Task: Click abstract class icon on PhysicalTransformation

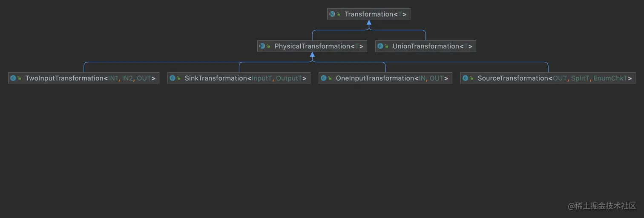Action: click(x=262, y=46)
